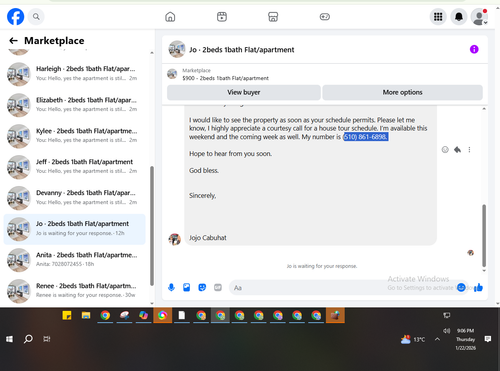Open Harleigh's conversation
The image size is (500, 371).
point(74,73)
